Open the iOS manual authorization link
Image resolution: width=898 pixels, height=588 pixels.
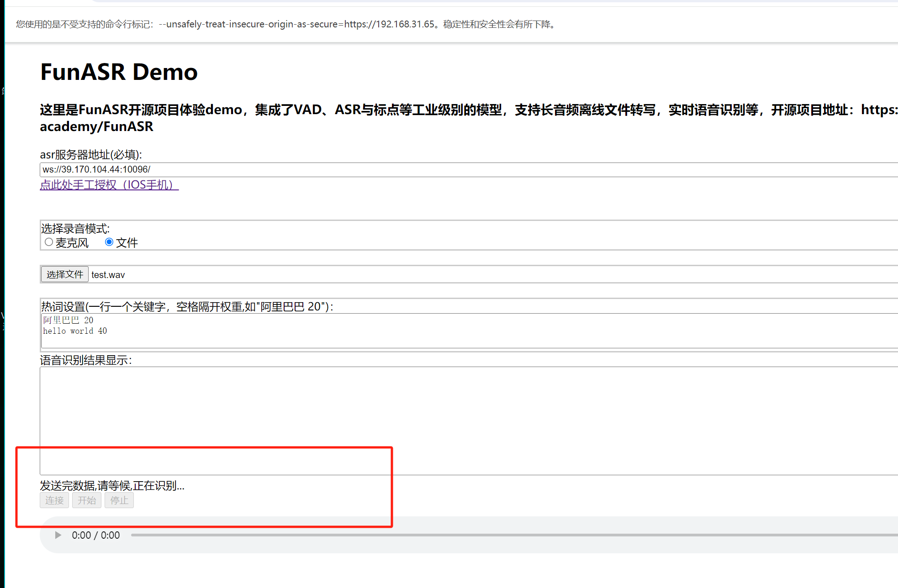pyautogui.click(x=109, y=185)
